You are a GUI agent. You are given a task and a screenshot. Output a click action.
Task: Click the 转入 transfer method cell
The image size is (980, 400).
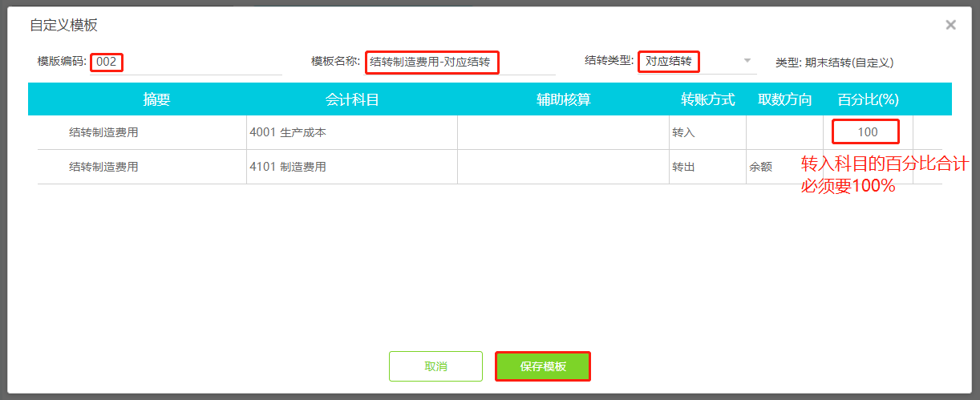pos(707,132)
